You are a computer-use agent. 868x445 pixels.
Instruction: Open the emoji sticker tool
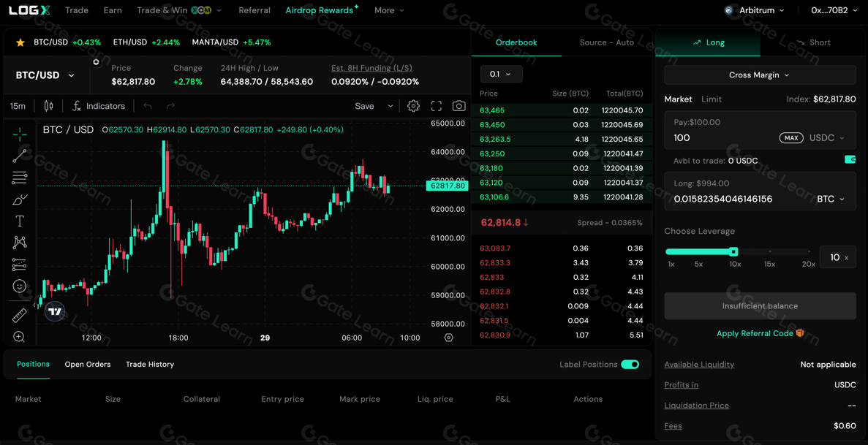18,286
